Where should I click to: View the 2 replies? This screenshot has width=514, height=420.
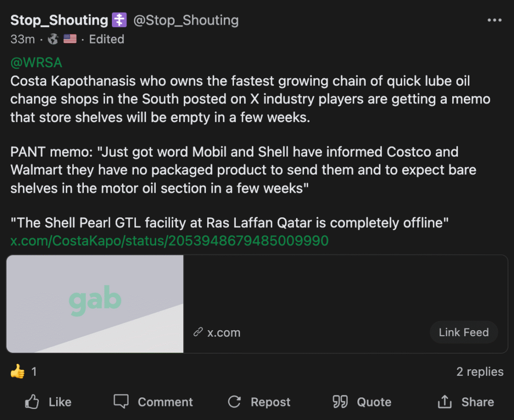[x=479, y=371]
